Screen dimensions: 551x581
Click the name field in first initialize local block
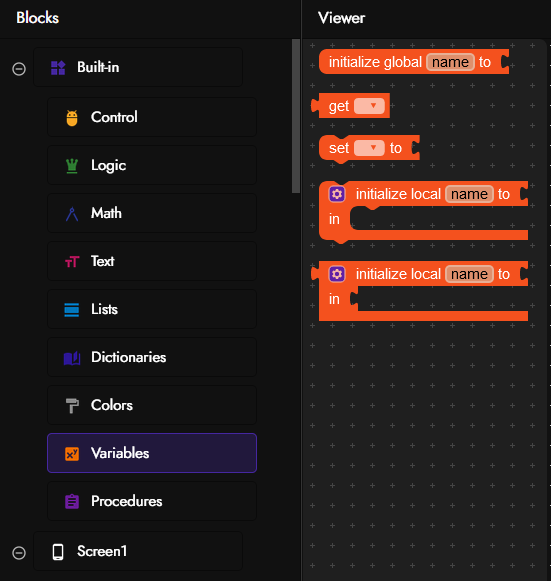click(469, 194)
